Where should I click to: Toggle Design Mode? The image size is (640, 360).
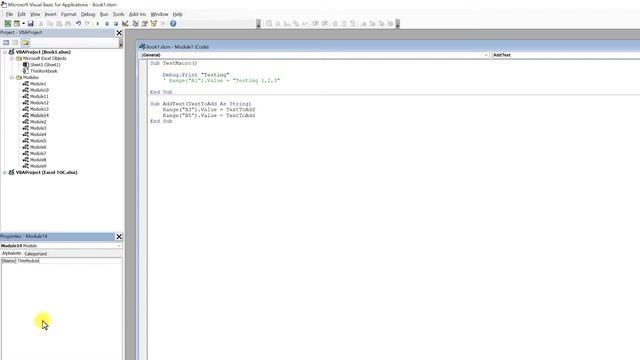pos(125,24)
